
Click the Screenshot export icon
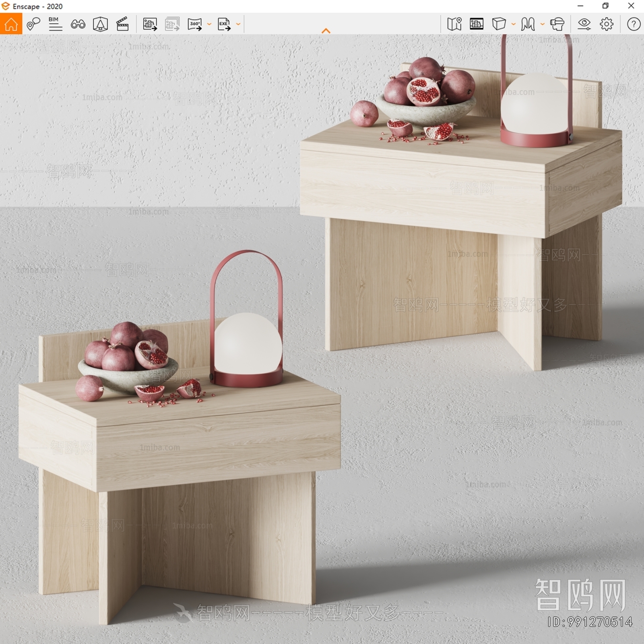point(150,24)
